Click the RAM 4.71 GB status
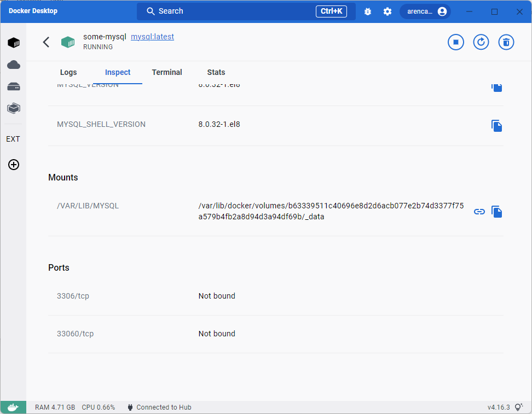The image size is (532, 414). point(55,407)
